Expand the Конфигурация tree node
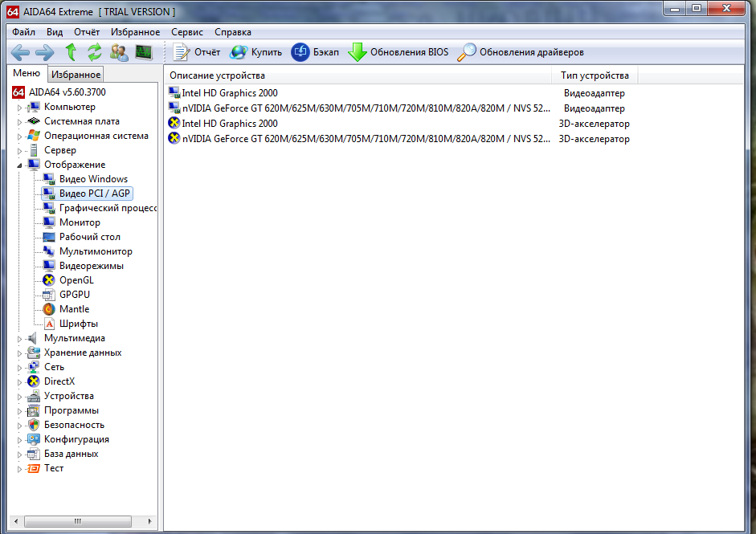The height and width of the screenshot is (534, 756). coord(20,440)
